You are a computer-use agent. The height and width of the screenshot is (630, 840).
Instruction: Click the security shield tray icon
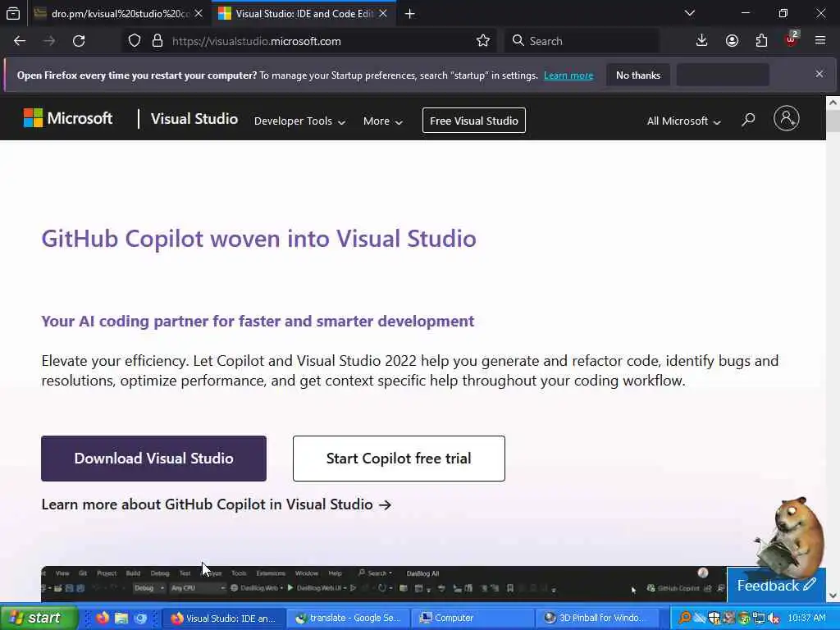(x=714, y=618)
